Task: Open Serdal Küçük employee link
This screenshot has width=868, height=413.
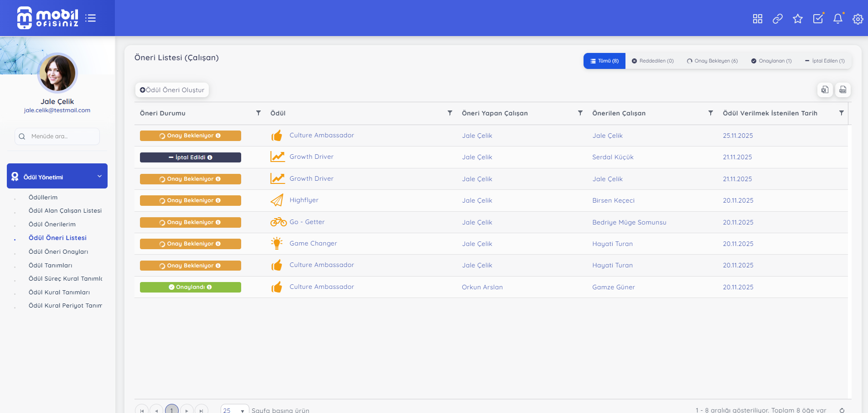Action: point(613,157)
